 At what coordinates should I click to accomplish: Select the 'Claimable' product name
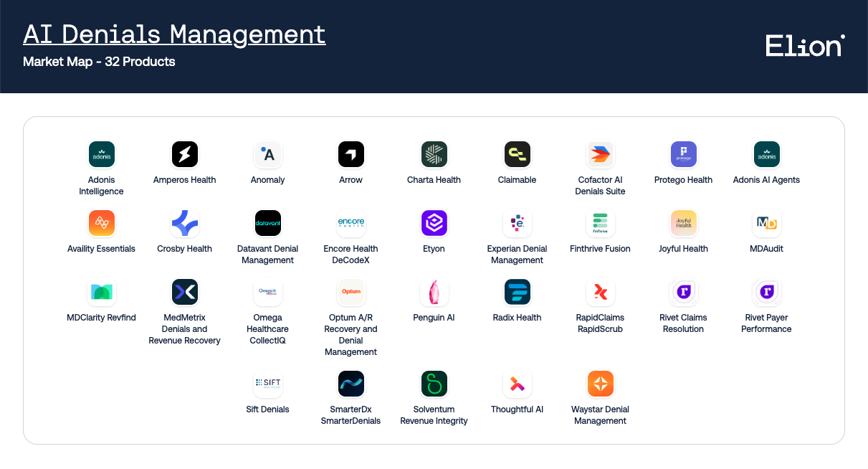[x=517, y=180]
